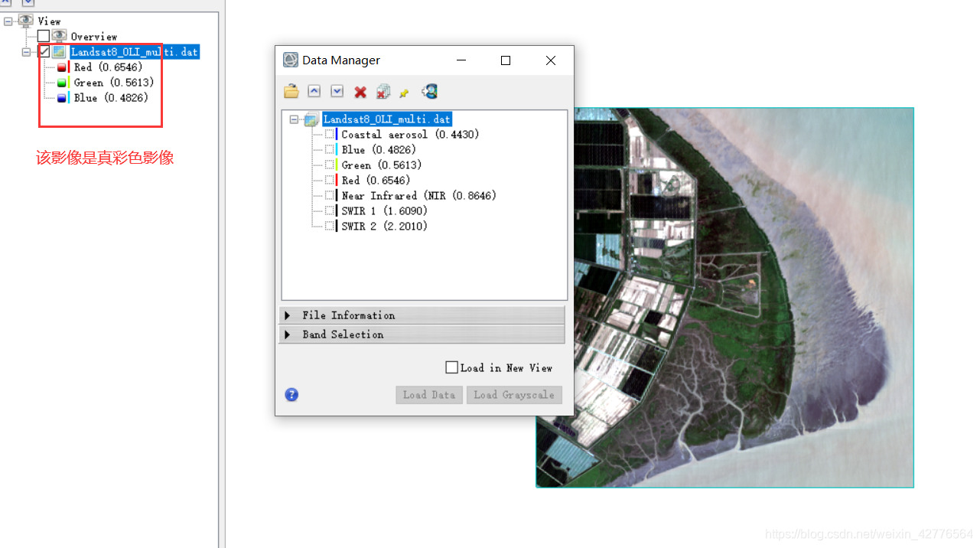Viewport: 980px width, 548px height.
Task: Check the SWIR 2 band box
Action: tap(330, 226)
